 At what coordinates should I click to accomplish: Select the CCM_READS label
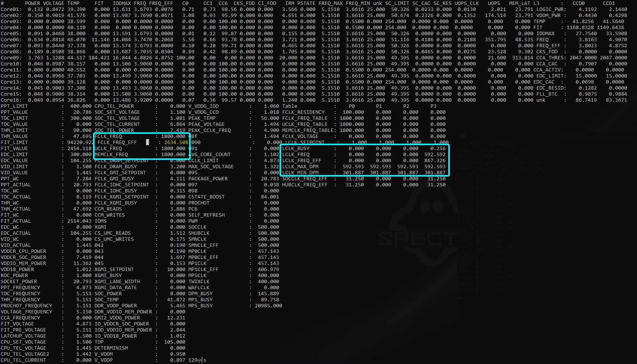[108, 209]
